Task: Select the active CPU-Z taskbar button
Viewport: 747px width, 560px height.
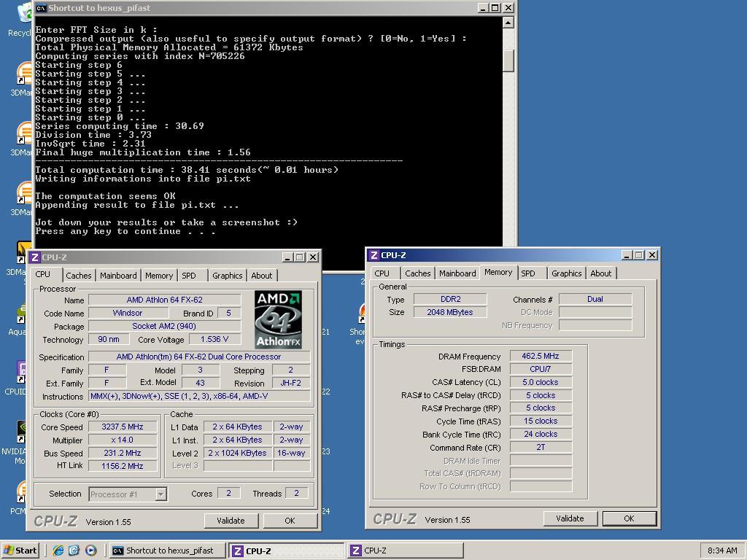Action: 286,551
